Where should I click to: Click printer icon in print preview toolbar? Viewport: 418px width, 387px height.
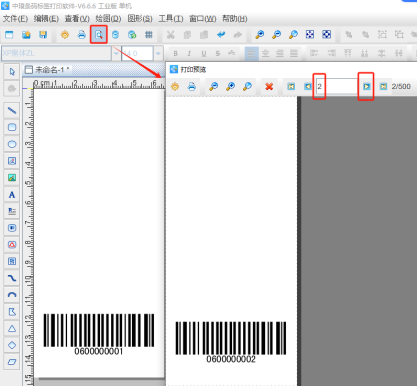tap(192, 87)
